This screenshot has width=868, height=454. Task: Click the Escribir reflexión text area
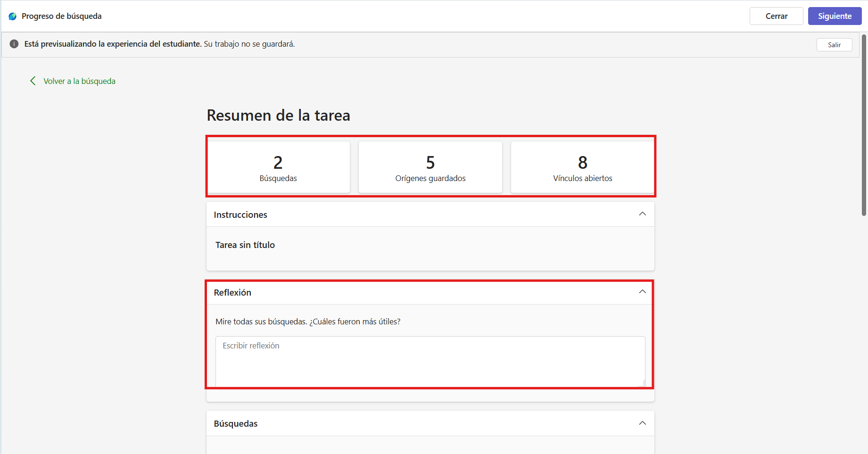tap(430, 362)
